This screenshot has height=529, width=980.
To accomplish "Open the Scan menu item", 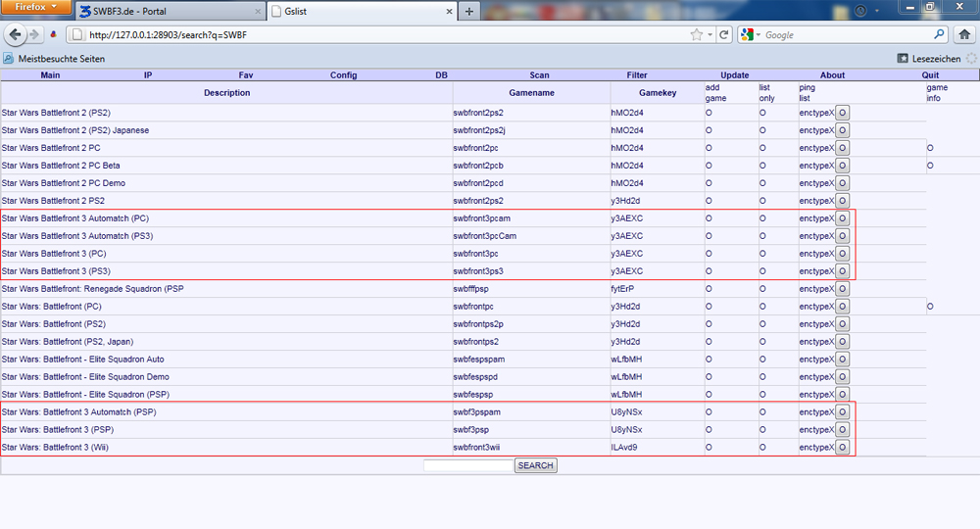I will 539,75.
